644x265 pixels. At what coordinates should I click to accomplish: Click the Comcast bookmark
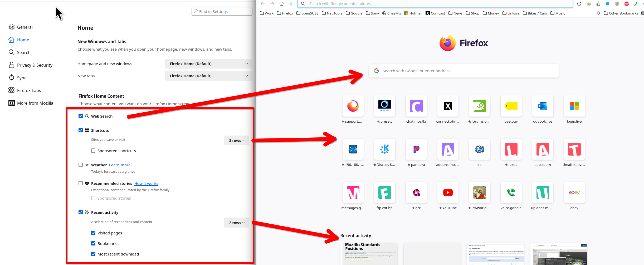click(435, 13)
